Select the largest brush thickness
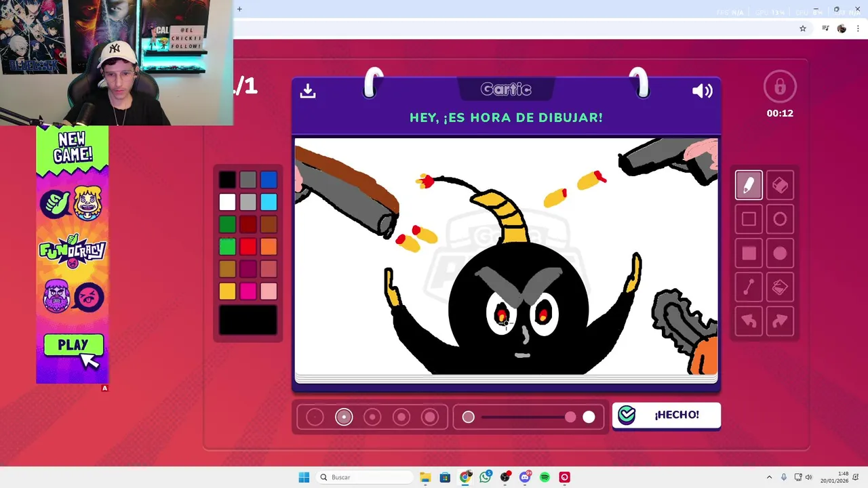 [430, 417]
